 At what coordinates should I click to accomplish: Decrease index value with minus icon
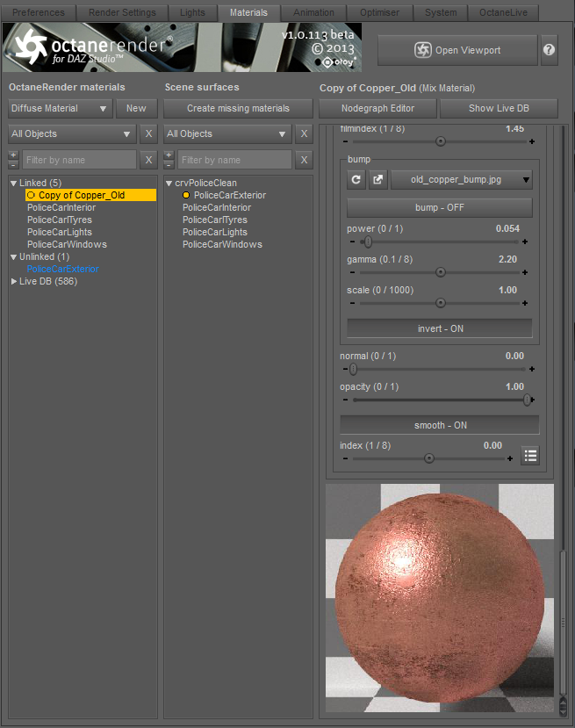(345, 458)
